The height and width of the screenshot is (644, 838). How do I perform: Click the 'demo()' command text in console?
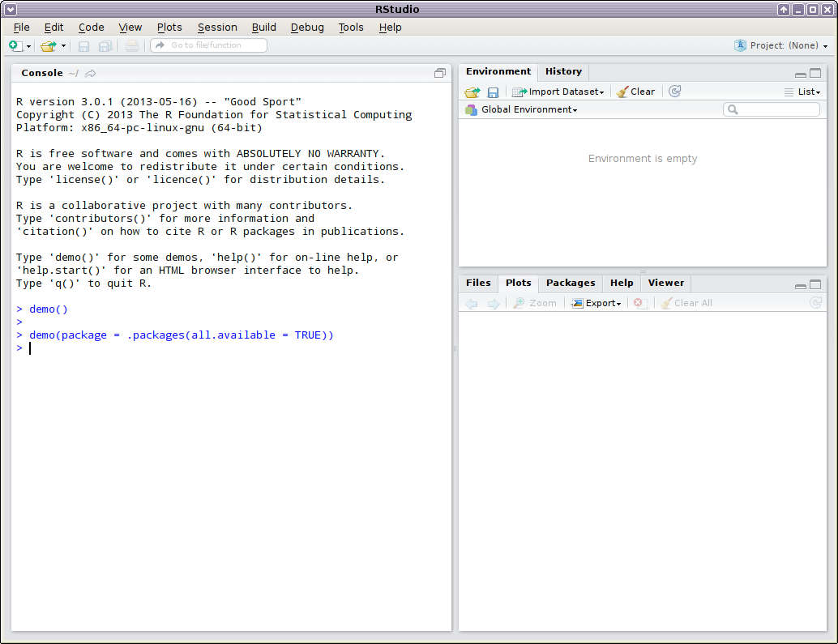[49, 309]
